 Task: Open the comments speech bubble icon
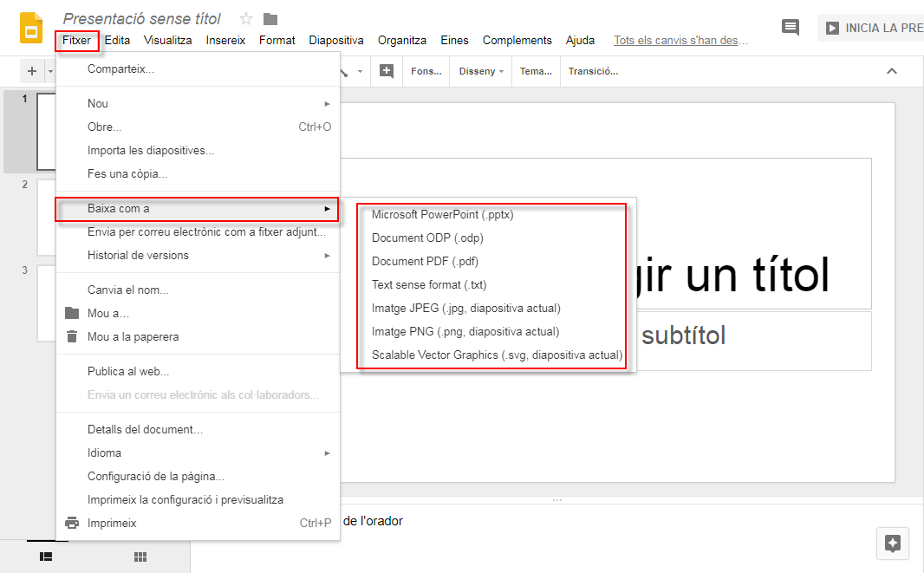click(x=791, y=27)
